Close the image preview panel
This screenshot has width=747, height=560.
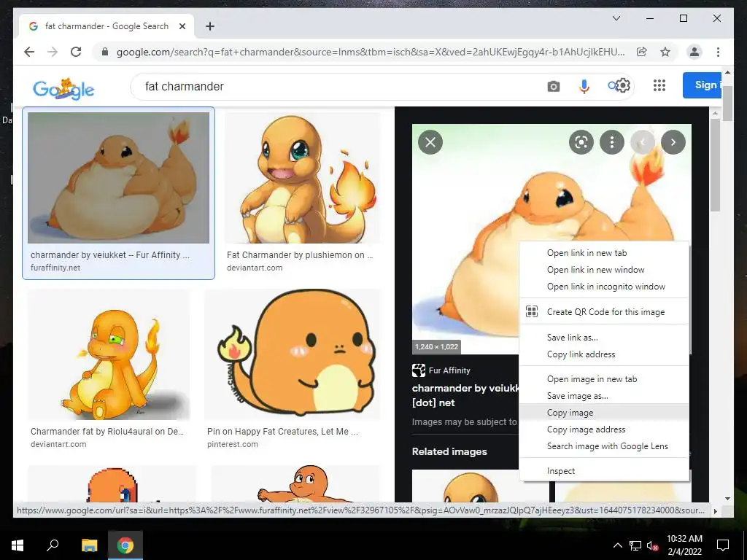pyautogui.click(x=430, y=142)
